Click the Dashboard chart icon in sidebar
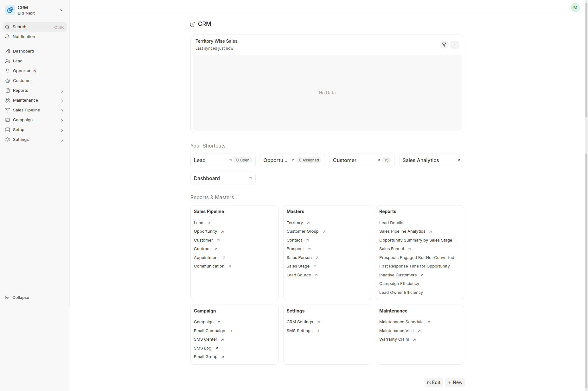The image size is (588, 391). (x=8, y=51)
